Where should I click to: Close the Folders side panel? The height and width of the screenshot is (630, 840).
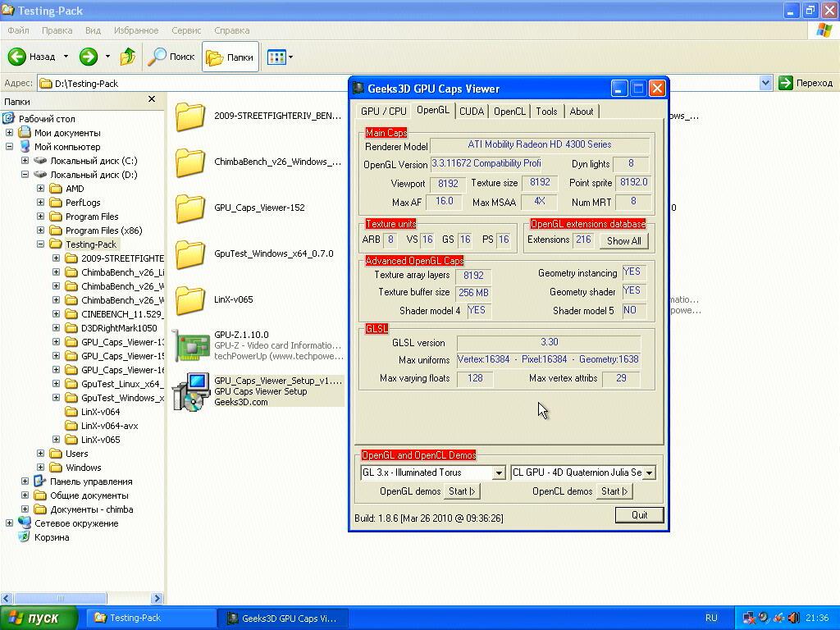tap(151, 99)
